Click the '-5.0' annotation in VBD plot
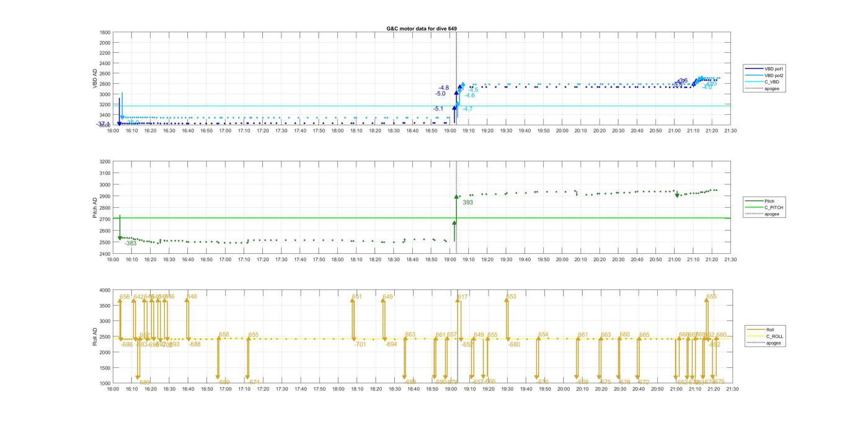 tap(440, 94)
